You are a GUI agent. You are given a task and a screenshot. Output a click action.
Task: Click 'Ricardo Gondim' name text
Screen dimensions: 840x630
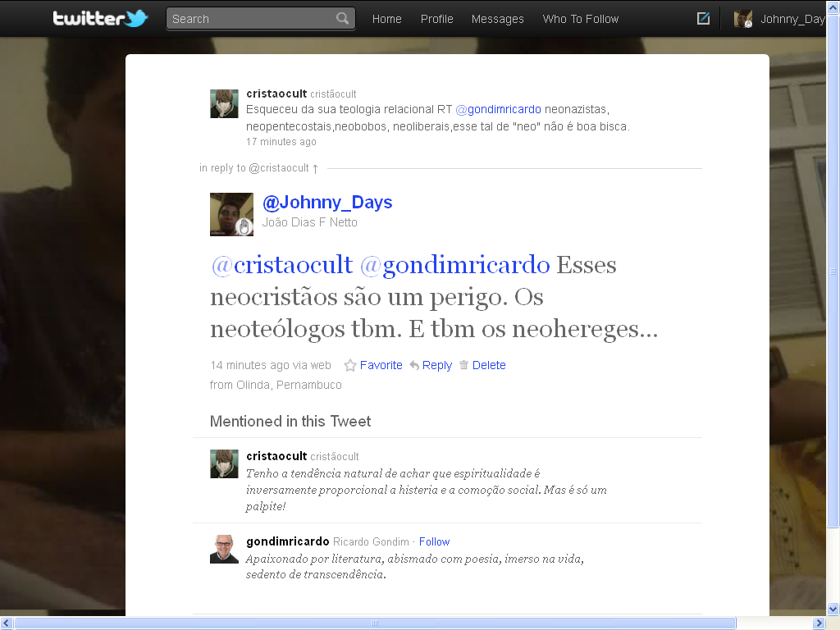click(x=371, y=541)
